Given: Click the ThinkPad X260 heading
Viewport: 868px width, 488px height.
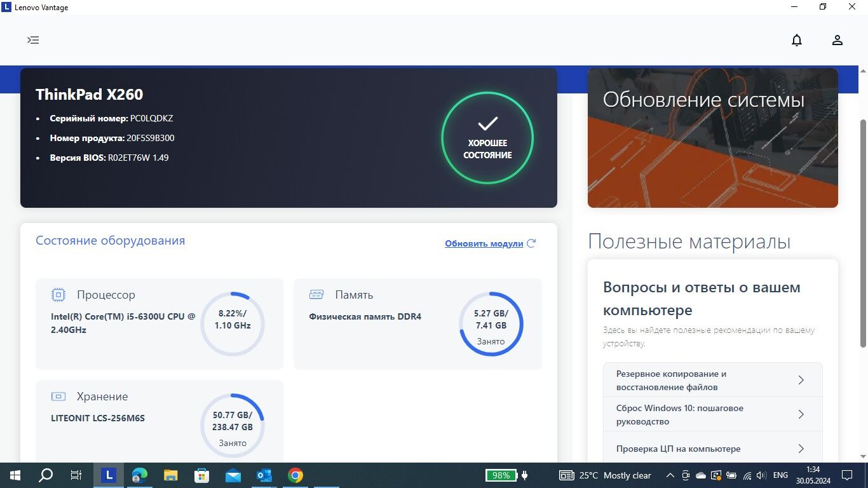Looking at the screenshot, I should coord(90,95).
